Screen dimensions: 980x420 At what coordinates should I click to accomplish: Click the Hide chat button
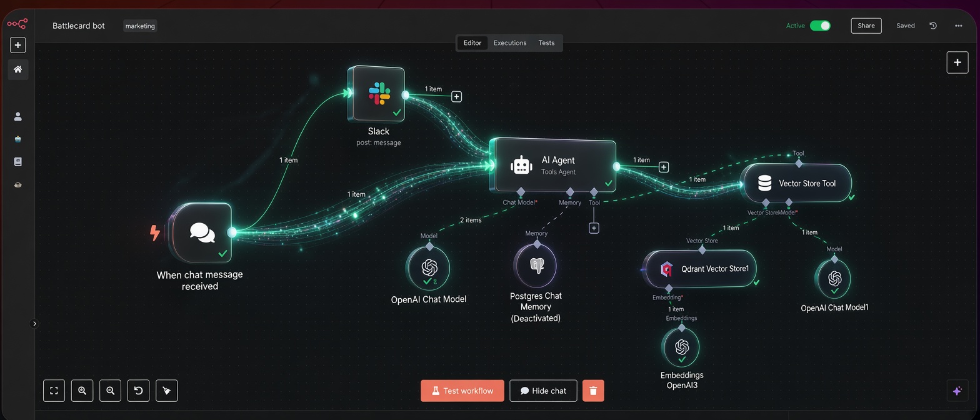pyautogui.click(x=543, y=391)
